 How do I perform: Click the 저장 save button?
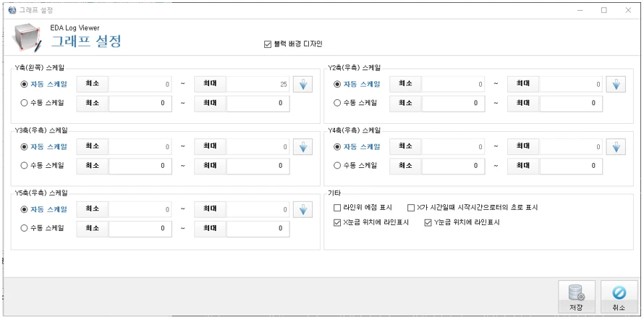(577, 298)
